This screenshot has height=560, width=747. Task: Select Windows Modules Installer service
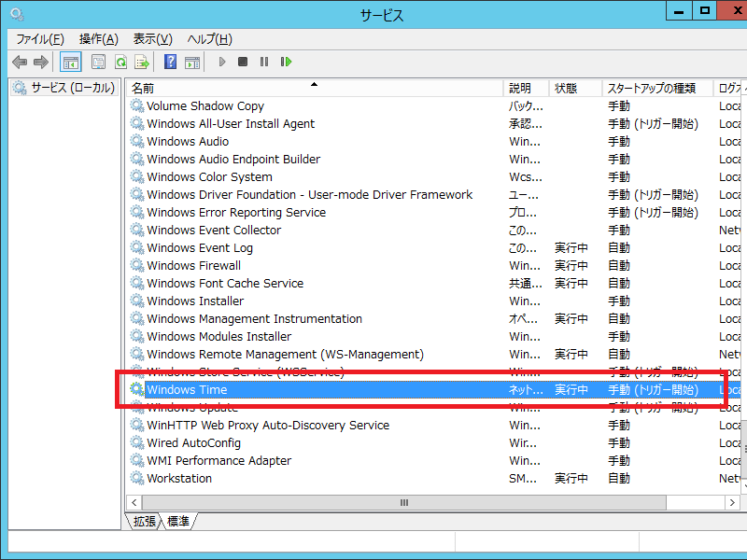coord(219,336)
